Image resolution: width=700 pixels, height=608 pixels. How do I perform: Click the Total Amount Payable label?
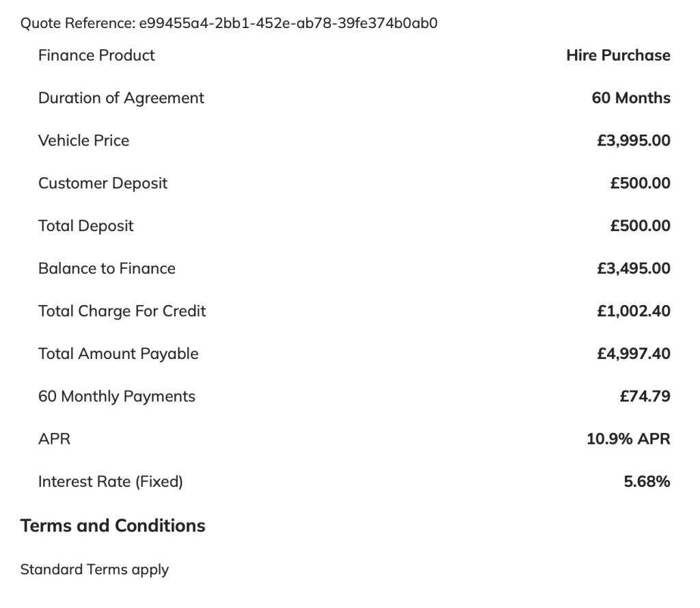(x=118, y=354)
